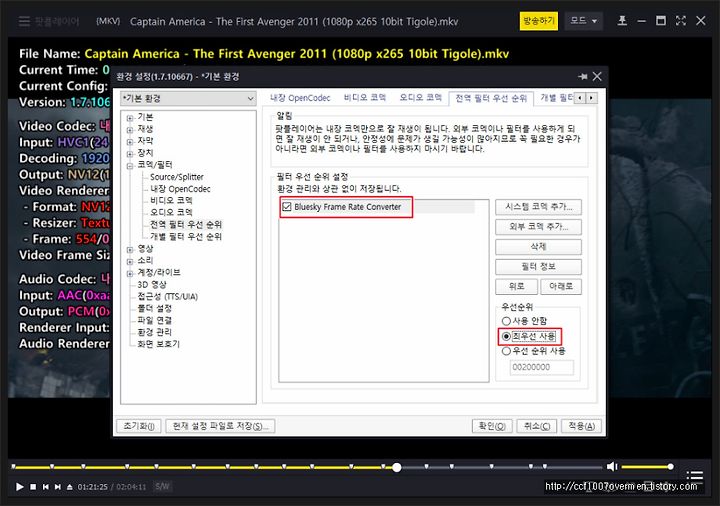The height and width of the screenshot is (506, 720).
Task: Click 현재 설정 파일로 저장 button
Action: [x=220, y=426]
